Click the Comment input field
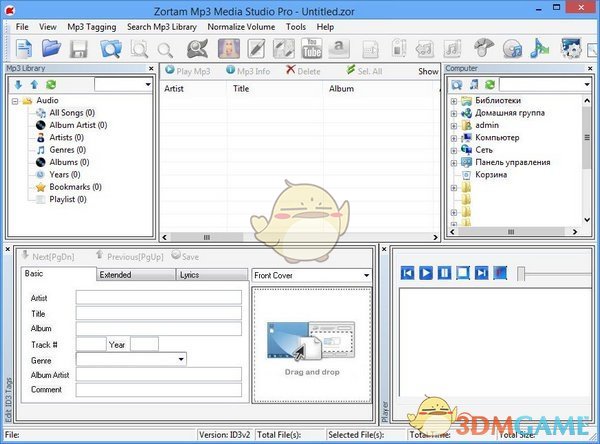The height and width of the screenshot is (444, 600). click(159, 390)
